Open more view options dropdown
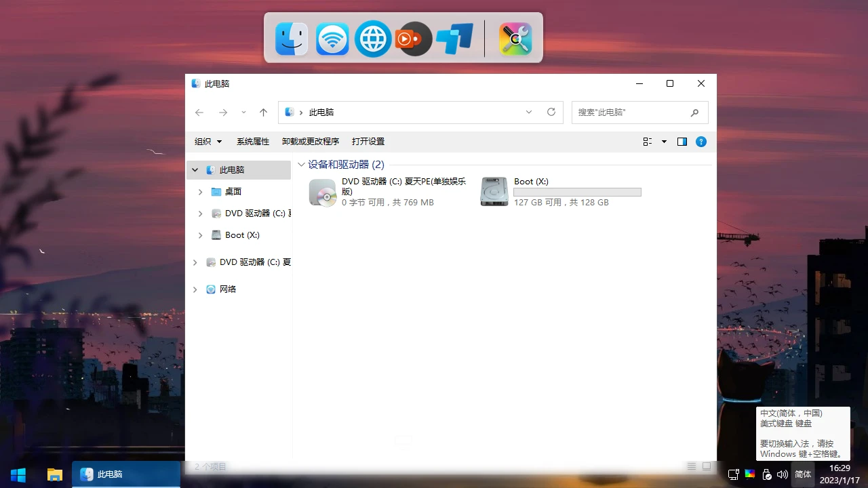 click(x=664, y=142)
